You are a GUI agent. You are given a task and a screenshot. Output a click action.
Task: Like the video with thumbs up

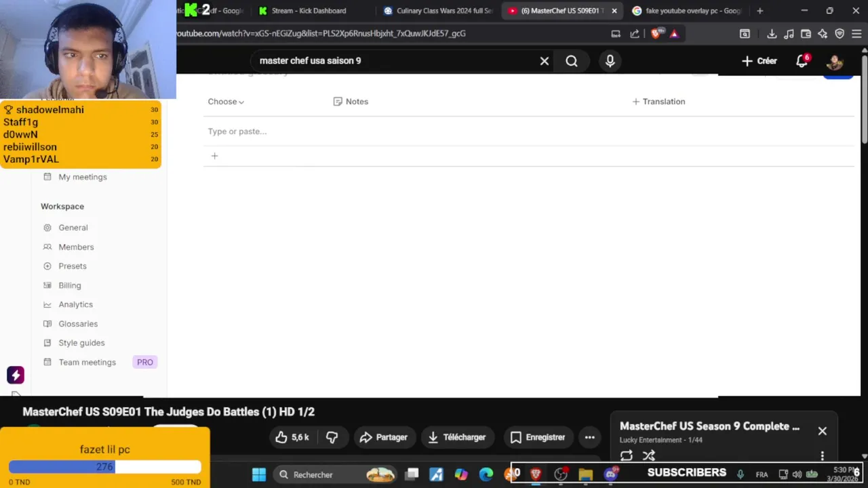[x=292, y=437]
